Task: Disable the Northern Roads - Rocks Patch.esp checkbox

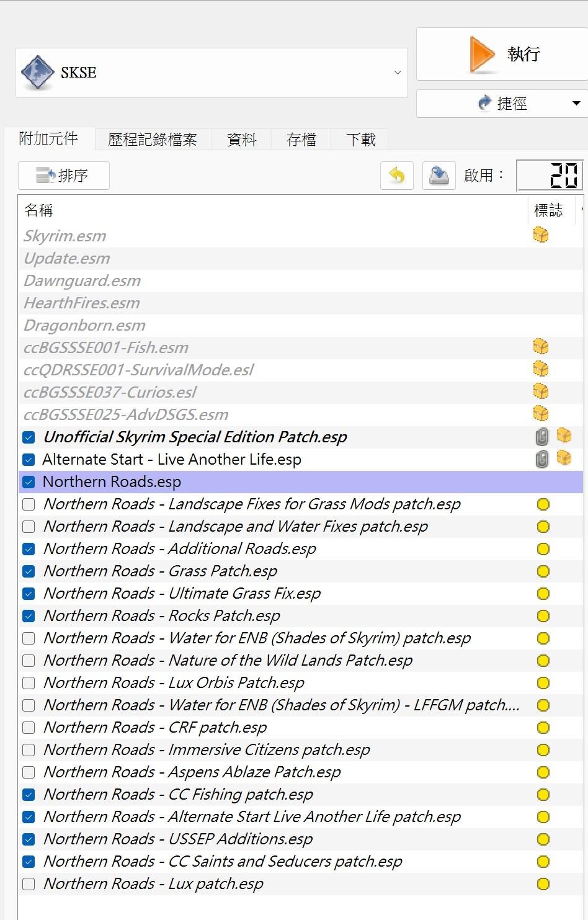Action: (28, 615)
